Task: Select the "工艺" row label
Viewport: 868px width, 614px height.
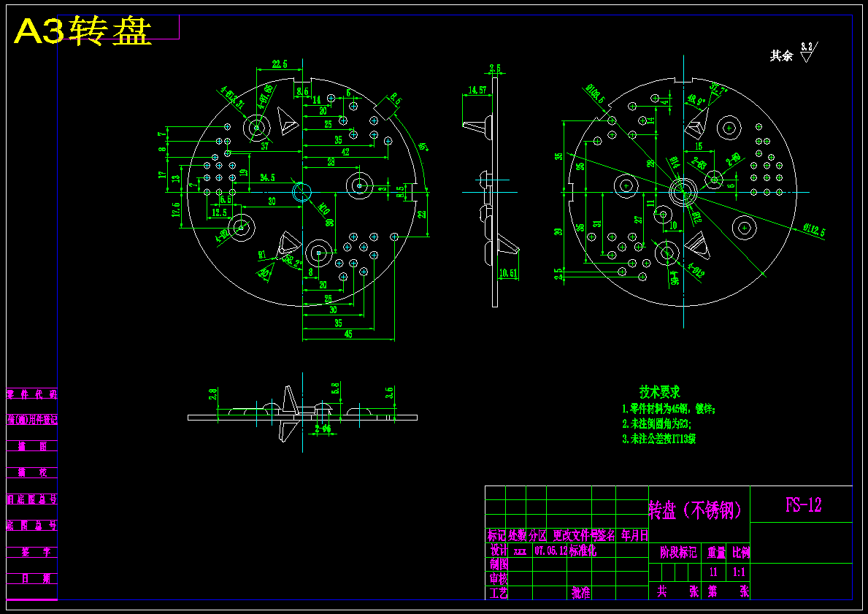Action: point(499,594)
